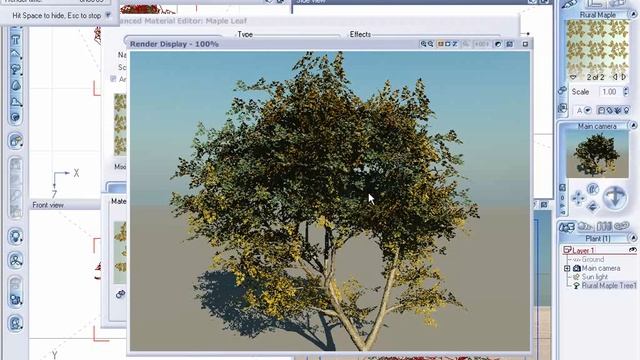Screen dimensions: 640x360
Task: Click the lightbulb icon in the material toolbar row
Action: point(626,110)
